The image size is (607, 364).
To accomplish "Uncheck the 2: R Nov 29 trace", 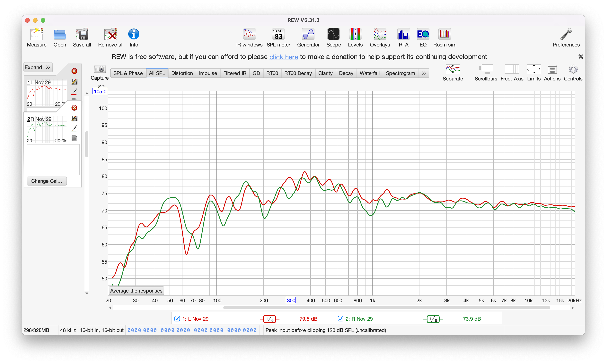I will pos(340,319).
